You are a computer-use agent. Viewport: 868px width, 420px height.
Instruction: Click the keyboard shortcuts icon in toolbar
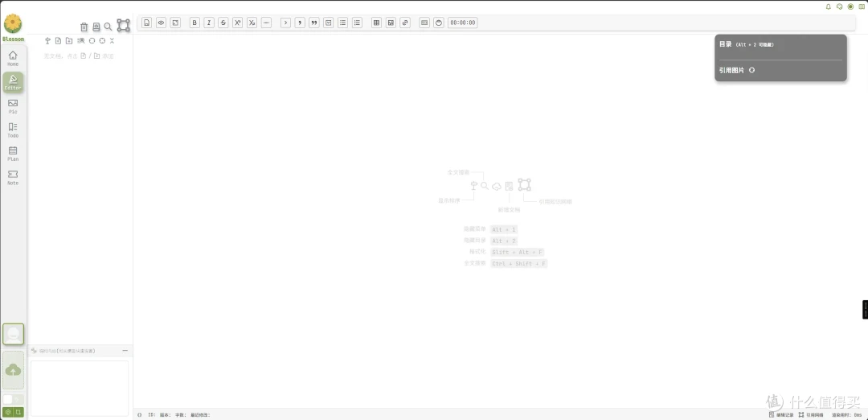click(424, 23)
